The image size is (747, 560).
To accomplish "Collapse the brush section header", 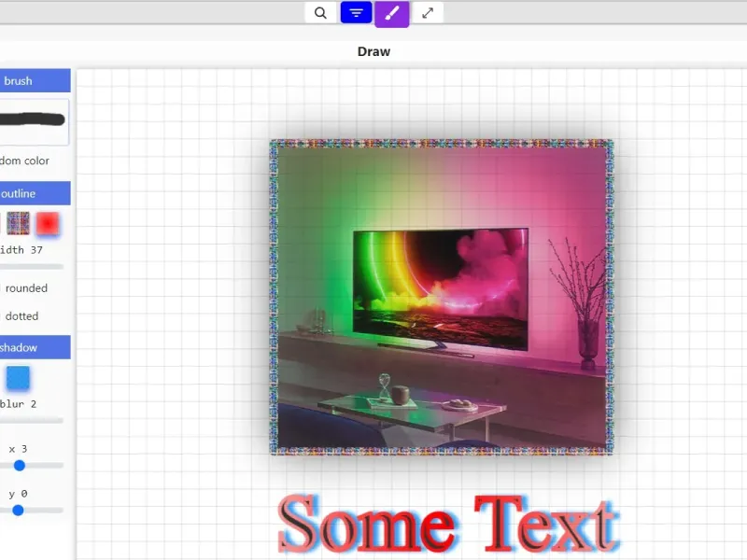I will [x=35, y=80].
